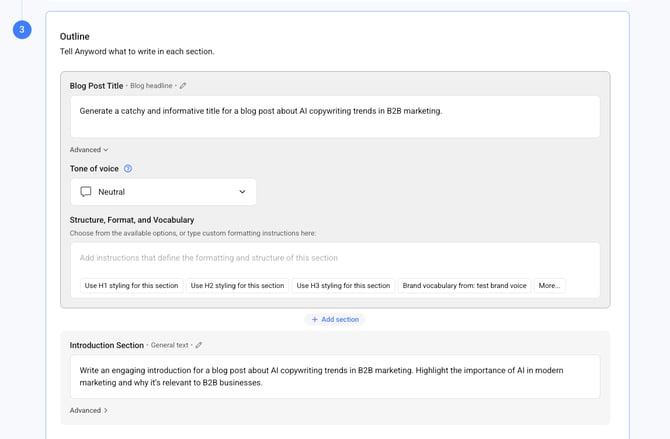Click the plus icon in Add section

tap(315, 319)
